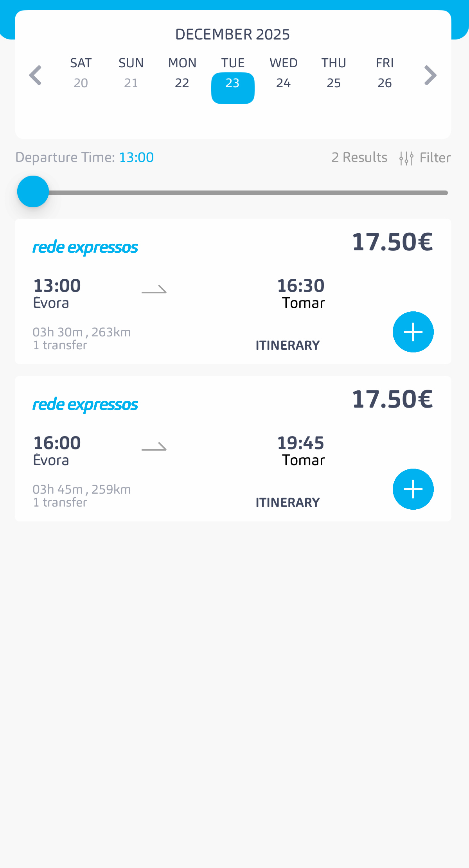Click rede expressos logo on second result
Image resolution: width=469 pixels, height=868 pixels.
pos(85,405)
